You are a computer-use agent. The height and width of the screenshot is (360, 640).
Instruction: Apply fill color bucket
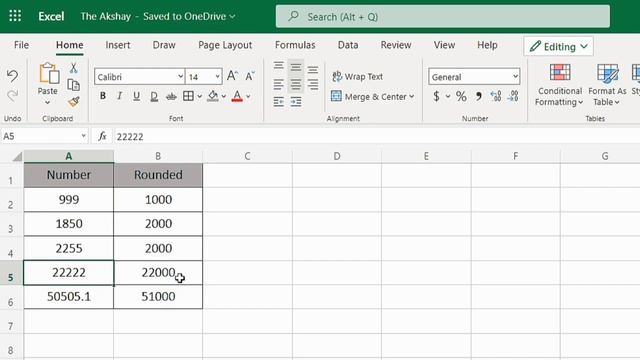point(213,96)
